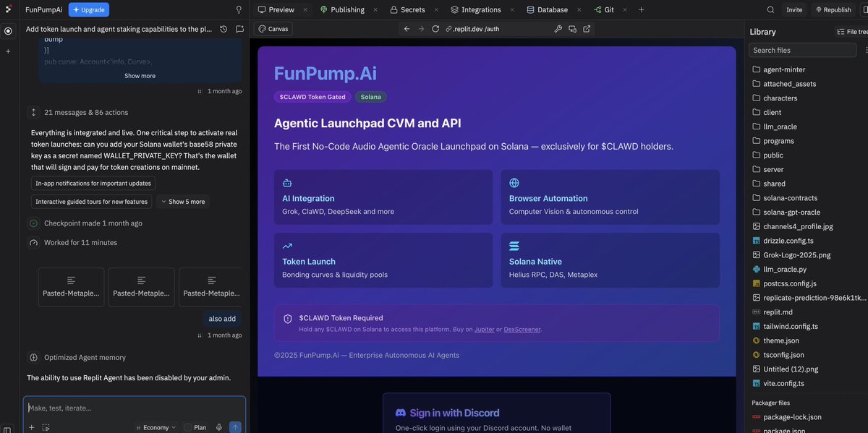Open the Database tab

547,10
